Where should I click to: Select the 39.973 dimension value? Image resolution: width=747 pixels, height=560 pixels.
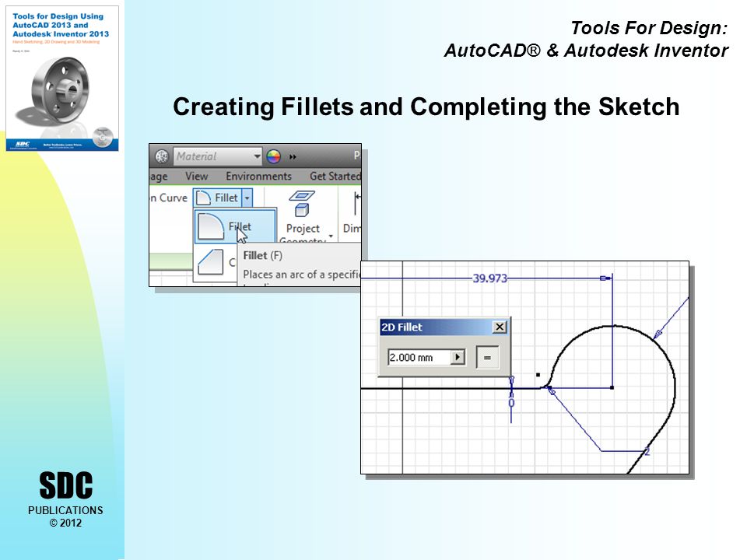(489, 278)
